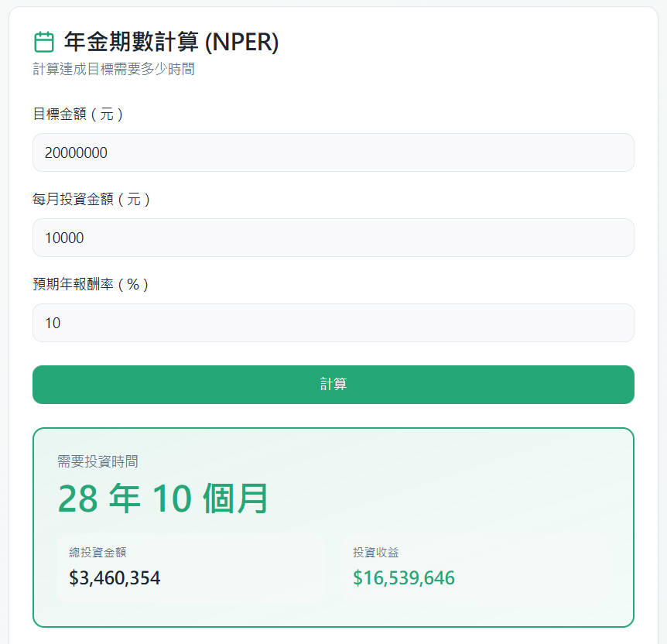Click inside the 每月投資金額 field

(333, 238)
